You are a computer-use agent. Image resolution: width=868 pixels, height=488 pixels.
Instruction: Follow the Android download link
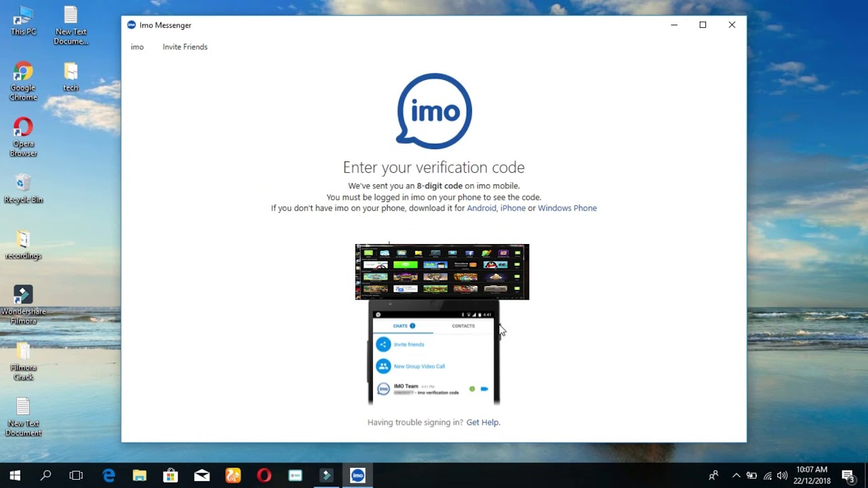481,208
